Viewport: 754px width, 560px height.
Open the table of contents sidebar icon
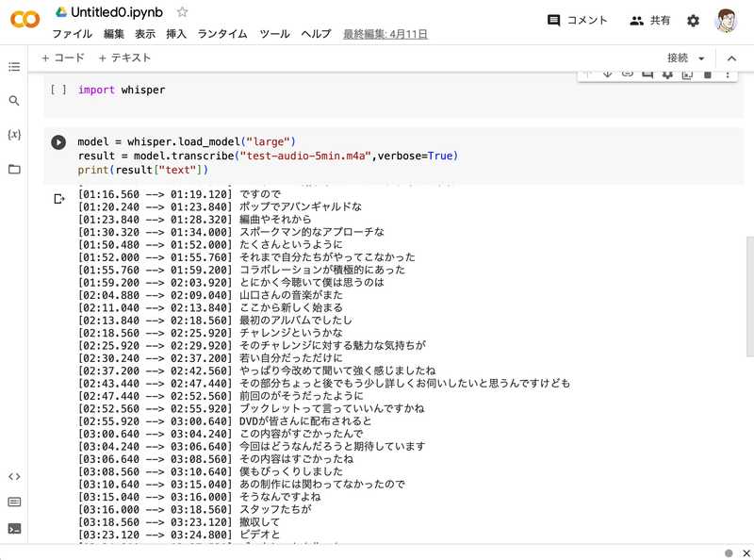(x=15, y=67)
